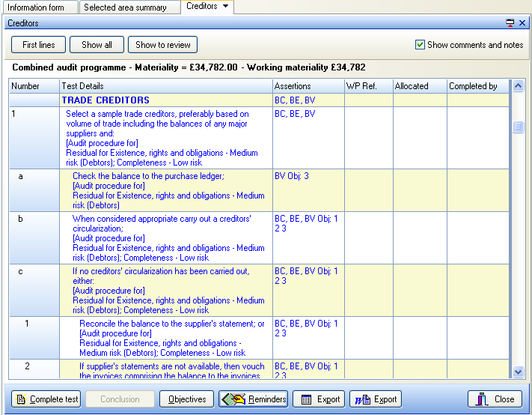
Task: Click the row number 'c' cell
Action: [34, 291]
